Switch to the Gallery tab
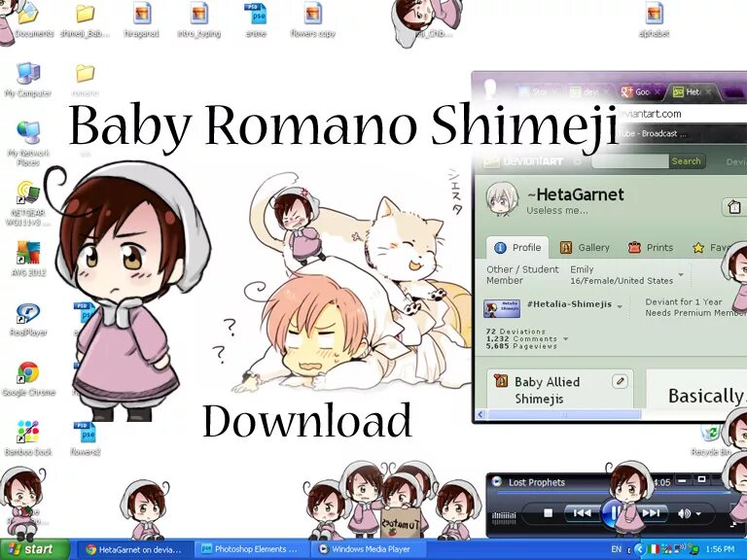The height and width of the screenshot is (560, 747). (585, 248)
